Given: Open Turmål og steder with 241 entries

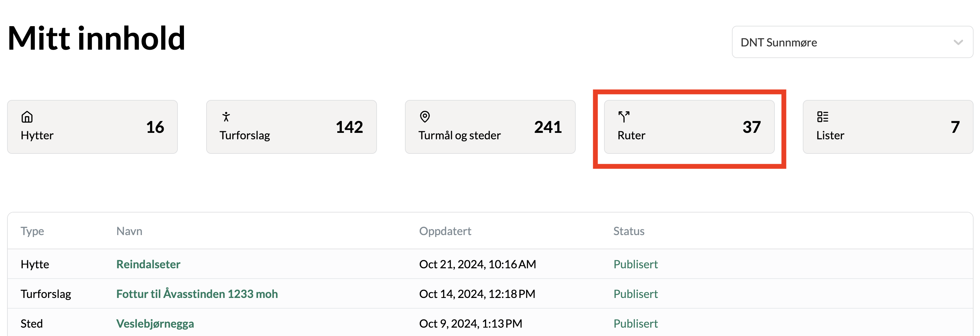Looking at the screenshot, I should tap(490, 127).
